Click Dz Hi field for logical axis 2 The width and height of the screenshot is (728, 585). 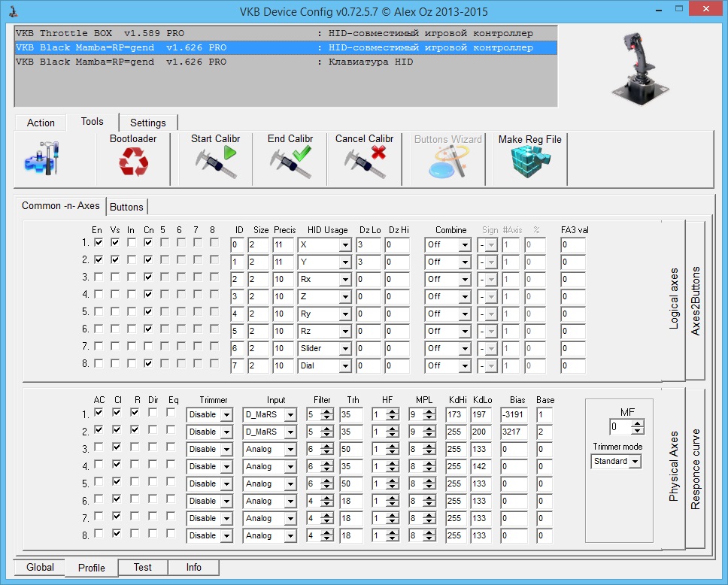tap(397, 262)
